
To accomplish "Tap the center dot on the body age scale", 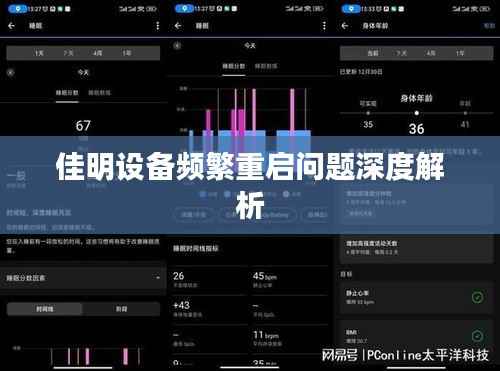I will click(x=416, y=113).
